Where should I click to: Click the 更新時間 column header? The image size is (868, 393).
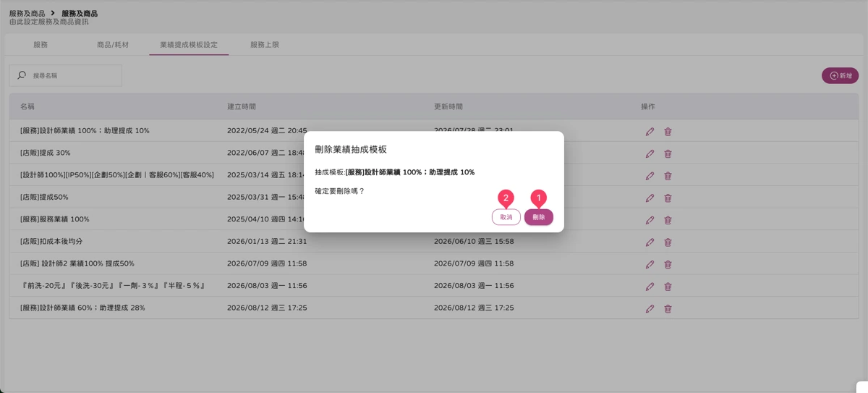448,106
